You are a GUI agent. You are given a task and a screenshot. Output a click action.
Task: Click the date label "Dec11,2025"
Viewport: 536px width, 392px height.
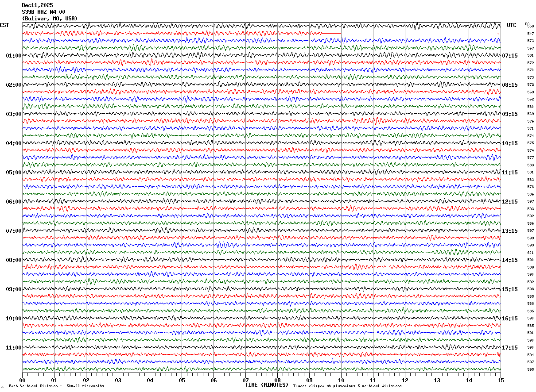(x=37, y=5)
